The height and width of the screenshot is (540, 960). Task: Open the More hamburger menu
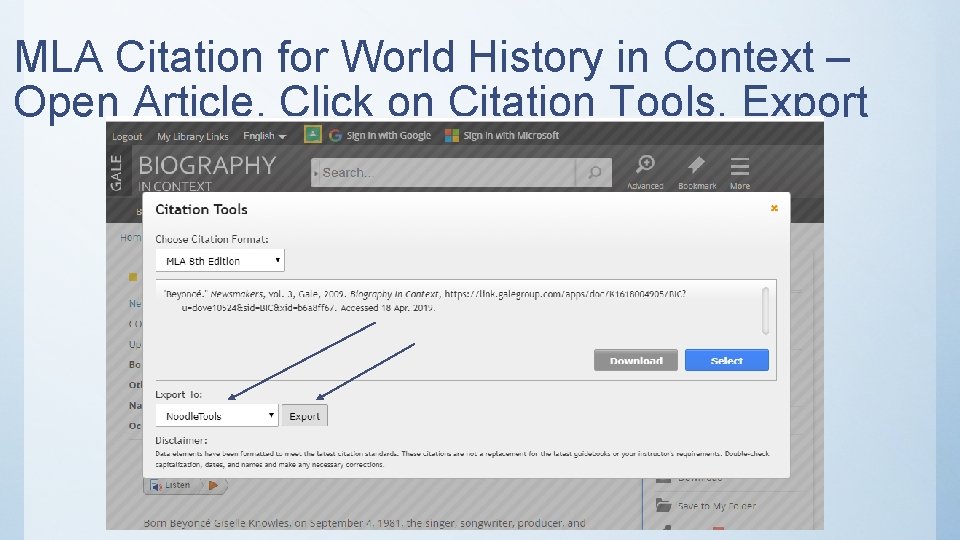click(x=740, y=166)
